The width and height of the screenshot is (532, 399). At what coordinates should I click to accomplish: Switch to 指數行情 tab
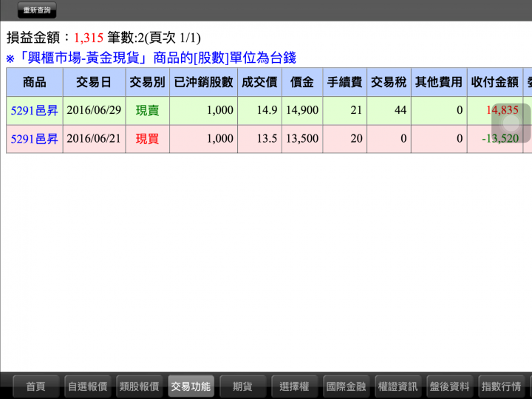pyautogui.click(x=501, y=386)
